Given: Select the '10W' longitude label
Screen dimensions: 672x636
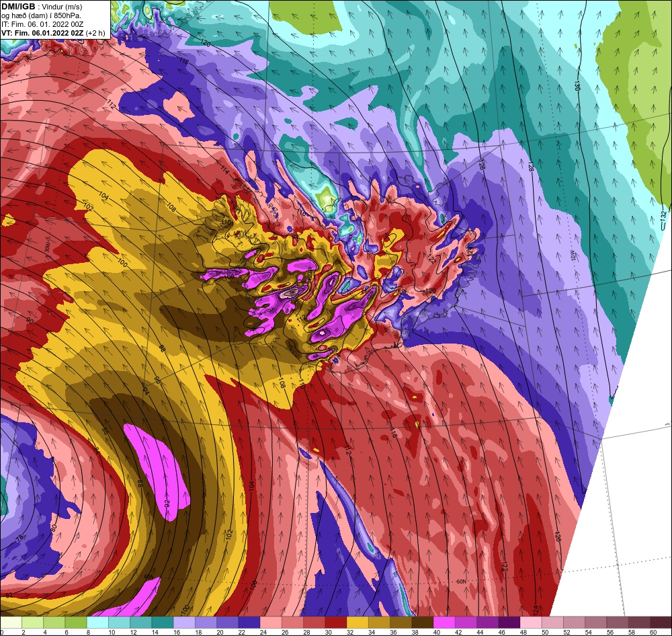Looking at the screenshot, I should [x=573, y=256].
